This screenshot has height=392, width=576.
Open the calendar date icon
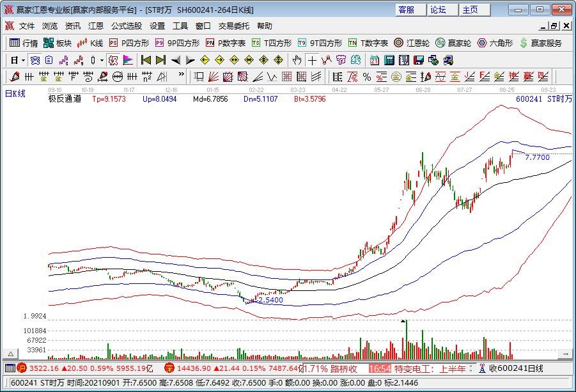(x=375, y=60)
